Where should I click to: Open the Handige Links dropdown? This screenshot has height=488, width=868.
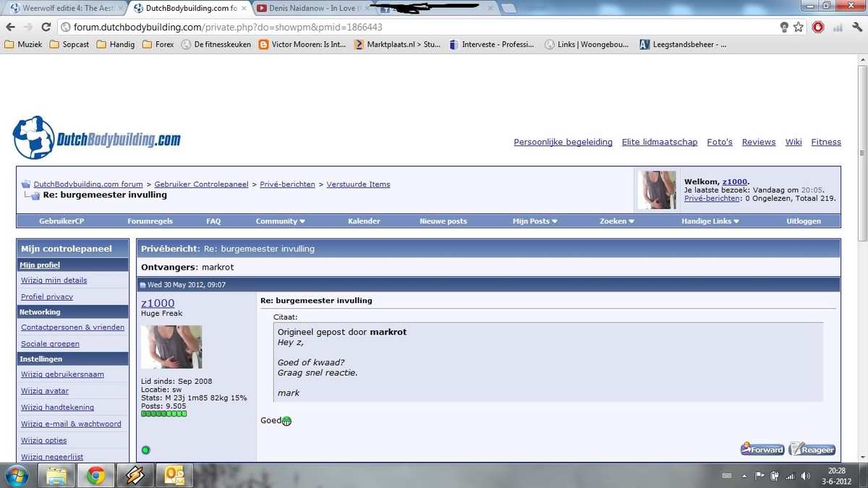point(710,221)
